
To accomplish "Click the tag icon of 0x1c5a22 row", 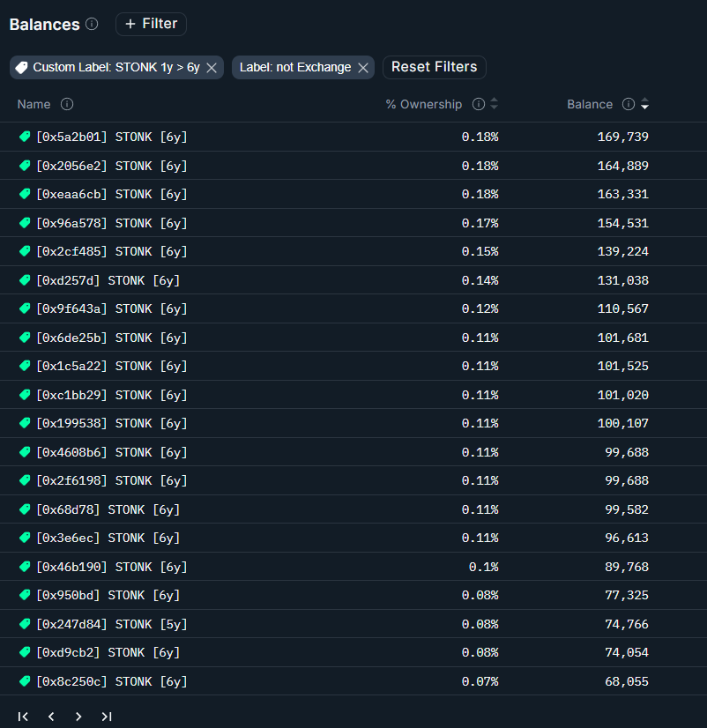I will point(25,366).
